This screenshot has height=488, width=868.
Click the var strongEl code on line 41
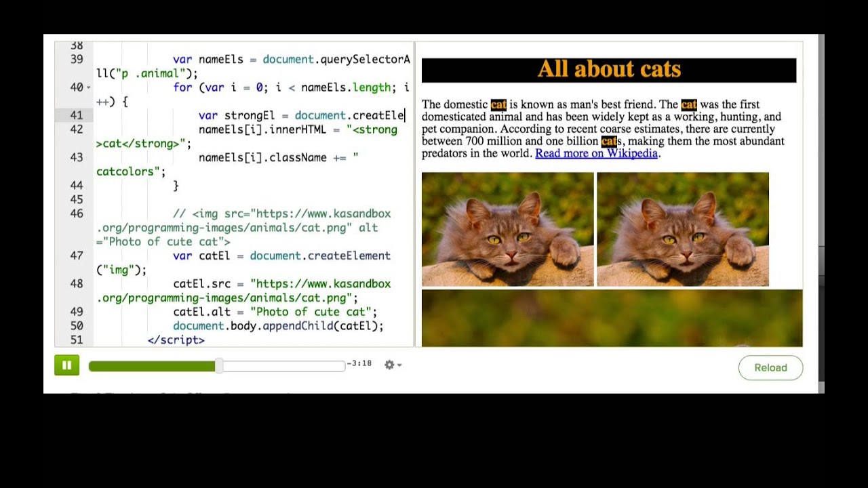[302, 115]
